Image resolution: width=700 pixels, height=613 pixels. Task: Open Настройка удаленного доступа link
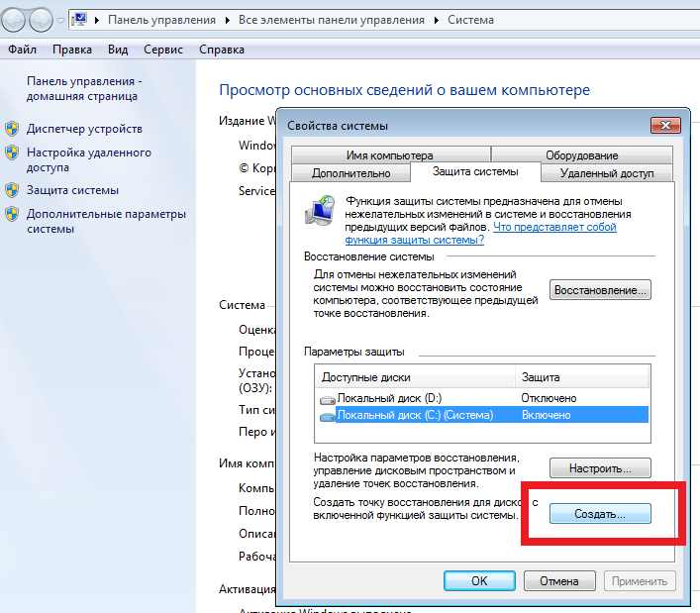tap(88, 159)
